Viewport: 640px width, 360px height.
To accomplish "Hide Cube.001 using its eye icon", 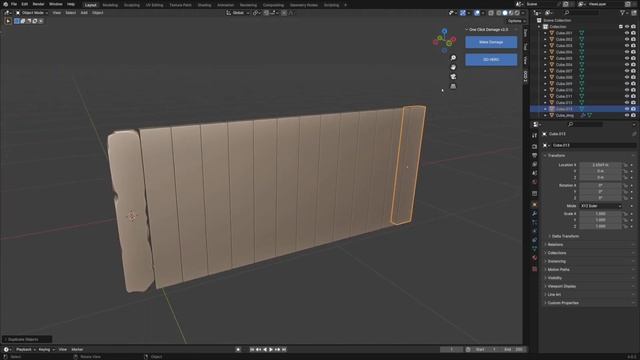I will coord(627,33).
